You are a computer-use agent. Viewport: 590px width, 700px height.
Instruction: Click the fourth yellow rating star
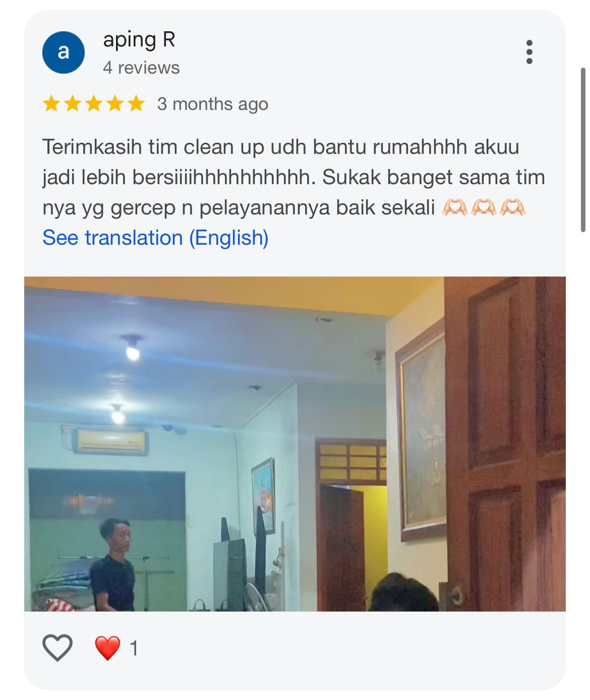click(x=115, y=104)
